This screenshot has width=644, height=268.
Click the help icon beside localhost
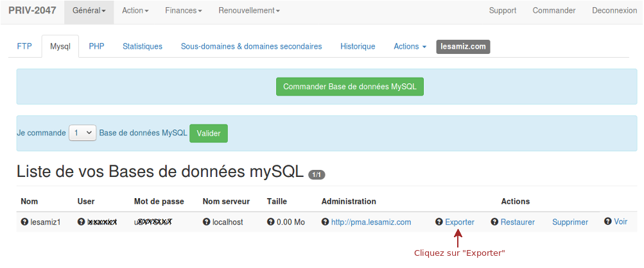pos(206,222)
